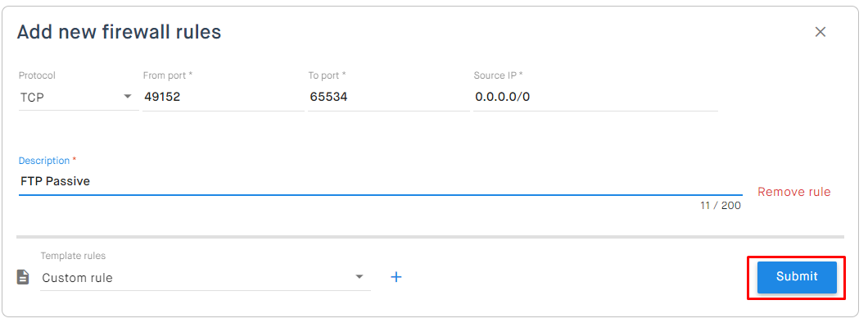Click into the FTP Passive description field
Screen dimensions: 868x323
click(380, 181)
